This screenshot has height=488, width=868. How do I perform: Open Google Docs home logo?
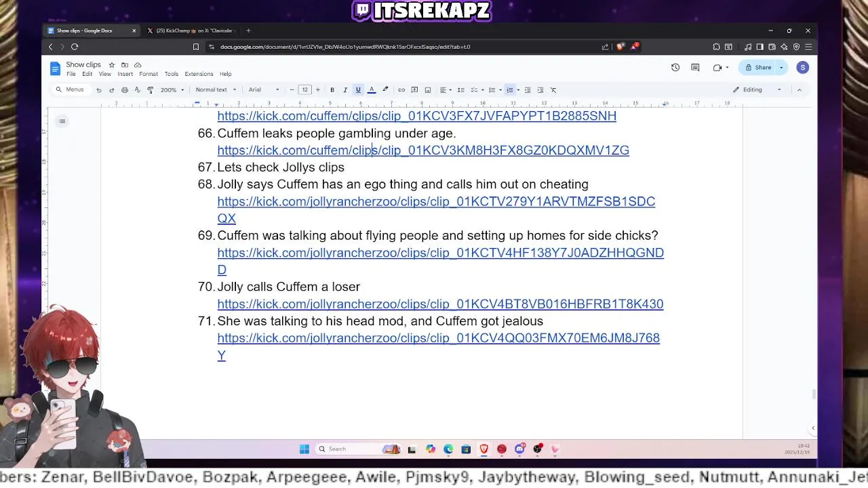pyautogui.click(x=55, y=68)
